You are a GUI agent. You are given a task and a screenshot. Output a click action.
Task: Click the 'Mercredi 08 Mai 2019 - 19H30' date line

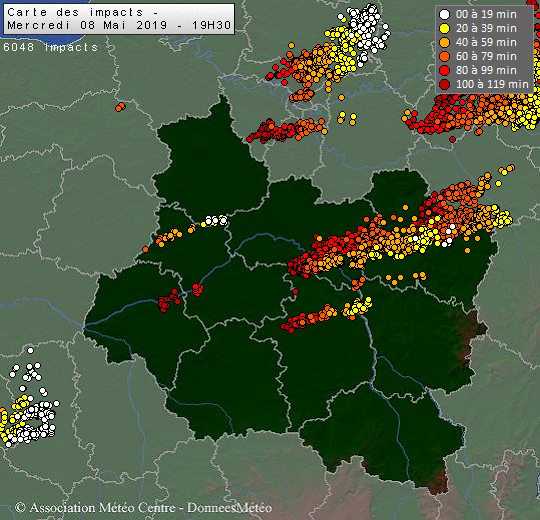tap(119, 25)
